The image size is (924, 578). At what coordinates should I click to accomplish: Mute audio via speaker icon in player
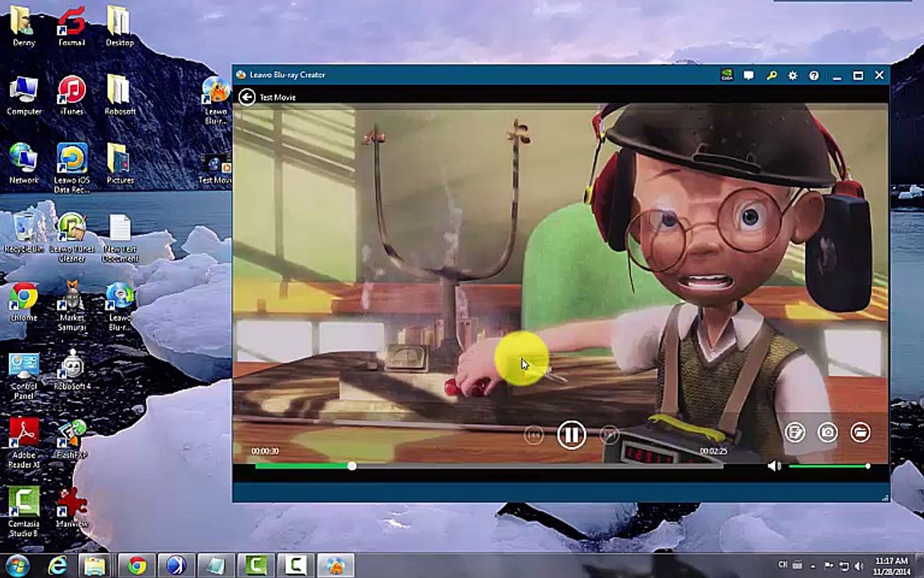point(774,466)
